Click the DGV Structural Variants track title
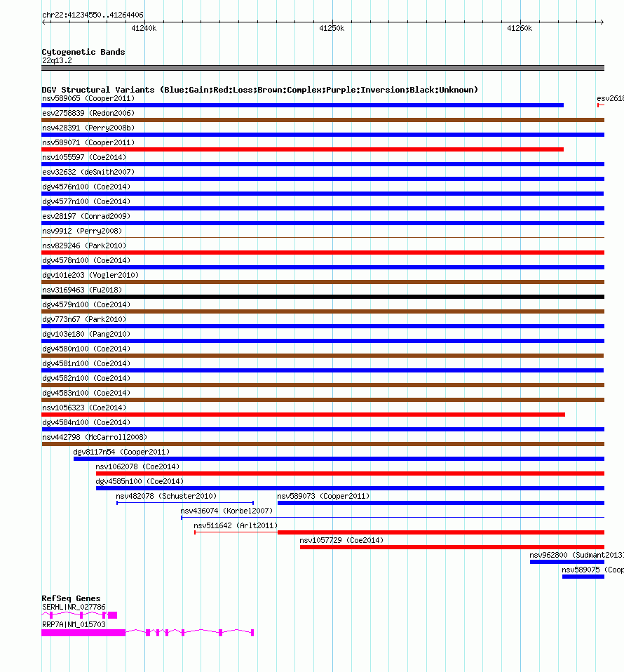This screenshot has height=672, width=624. pyautogui.click(x=259, y=90)
